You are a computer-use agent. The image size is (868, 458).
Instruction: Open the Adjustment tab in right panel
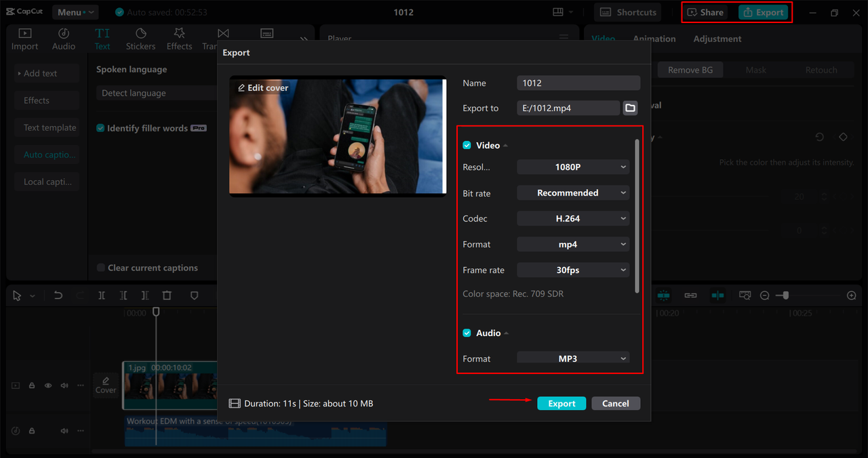click(x=717, y=39)
